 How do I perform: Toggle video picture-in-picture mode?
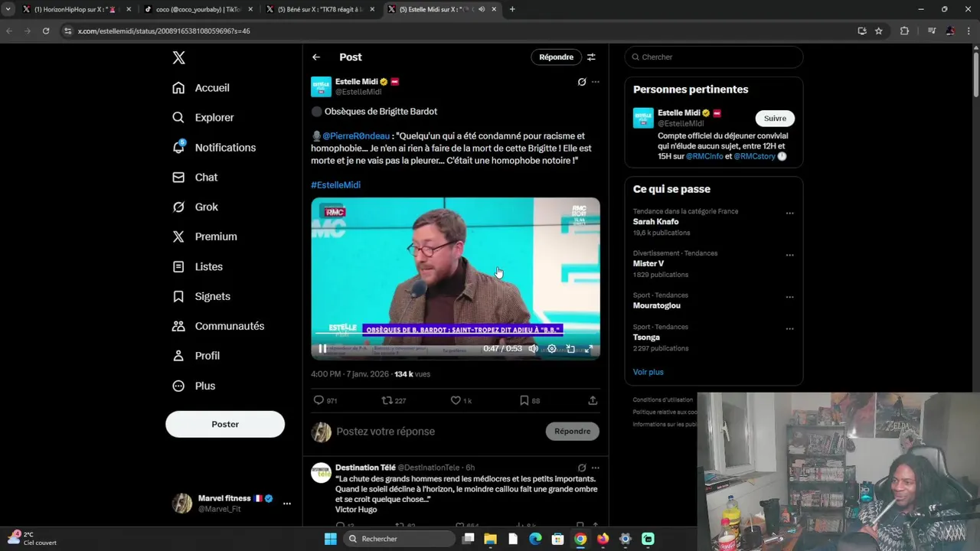click(x=570, y=349)
